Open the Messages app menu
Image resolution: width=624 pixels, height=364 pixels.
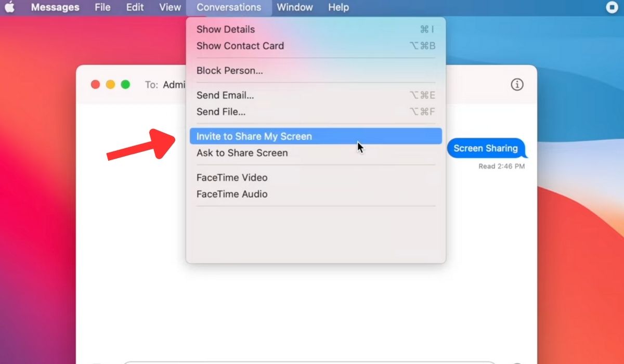tap(55, 7)
